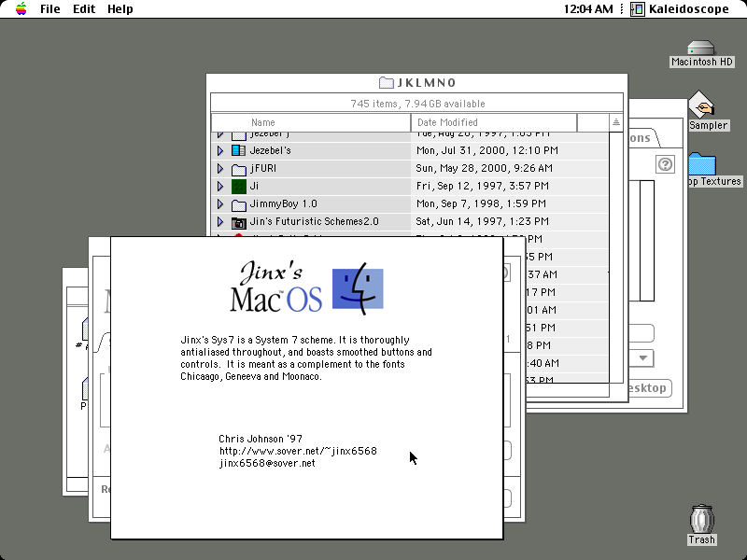Image resolution: width=747 pixels, height=560 pixels.
Task: Open the Help menu
Action: 120,9
